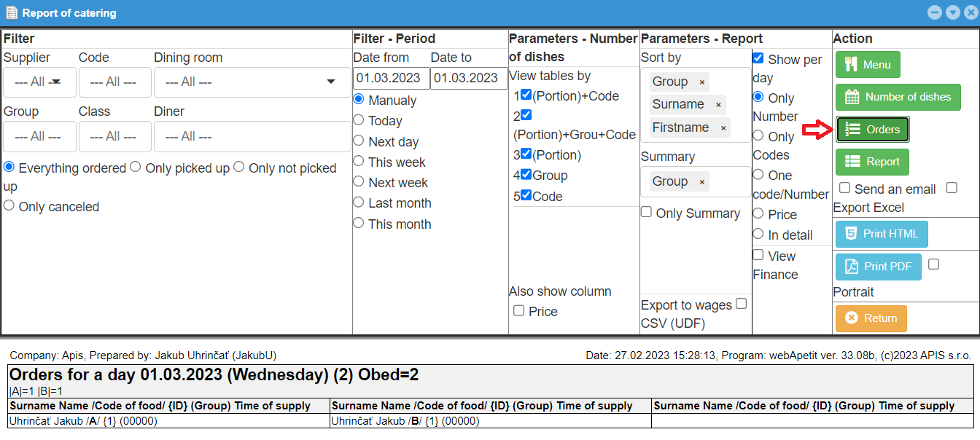The height and width of the screenshot is (440, 980).
Task: Toggle Only Summary checkbox
Action: [646, 212]
